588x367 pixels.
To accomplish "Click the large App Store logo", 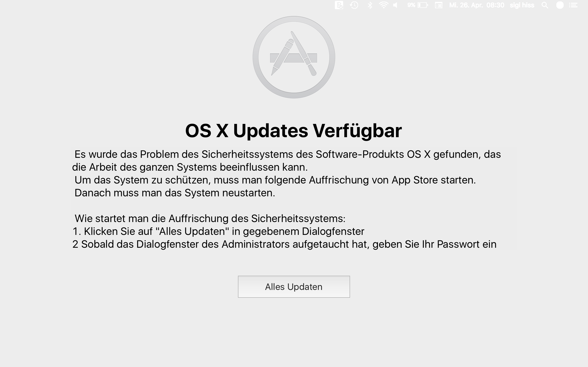I will coord(294,57).
